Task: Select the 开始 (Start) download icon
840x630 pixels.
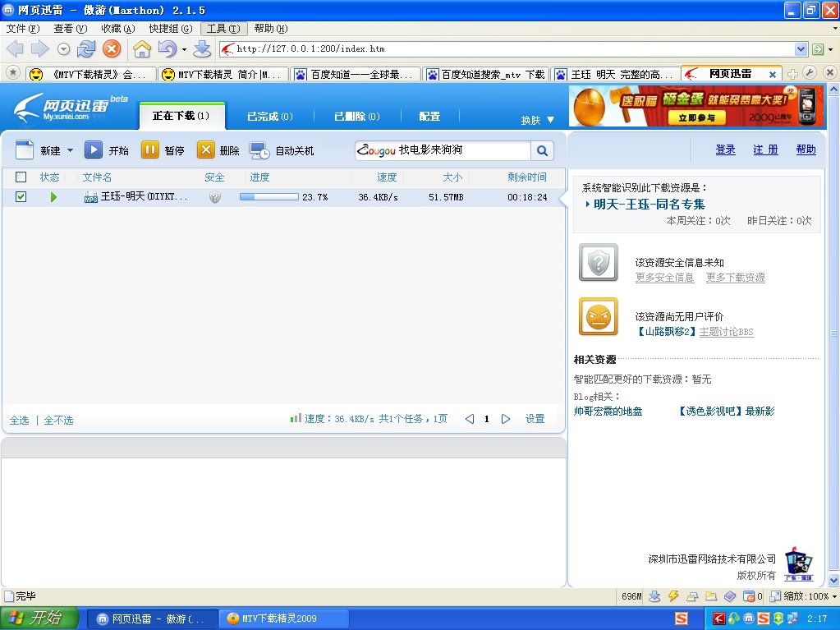Action: click(x=94, y=149)
